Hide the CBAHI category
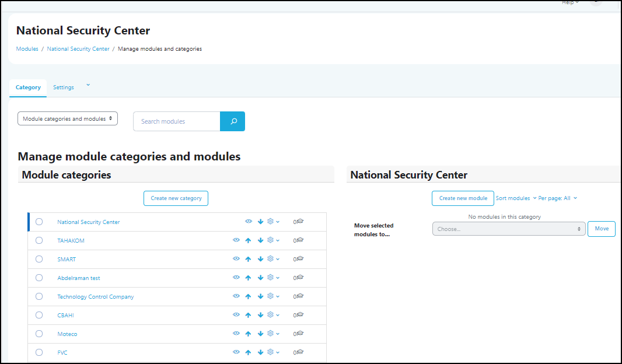The height and width of the screenshot is (364, 622). click(236, 314)
